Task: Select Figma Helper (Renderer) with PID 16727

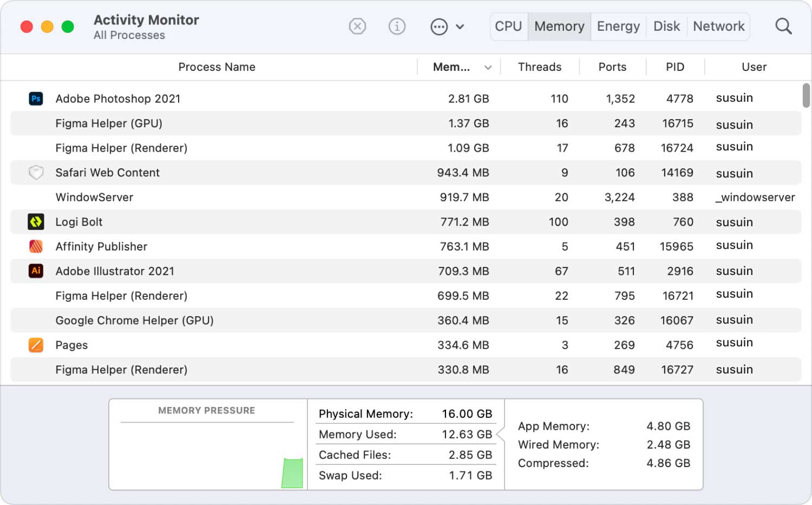Action: 406,370
